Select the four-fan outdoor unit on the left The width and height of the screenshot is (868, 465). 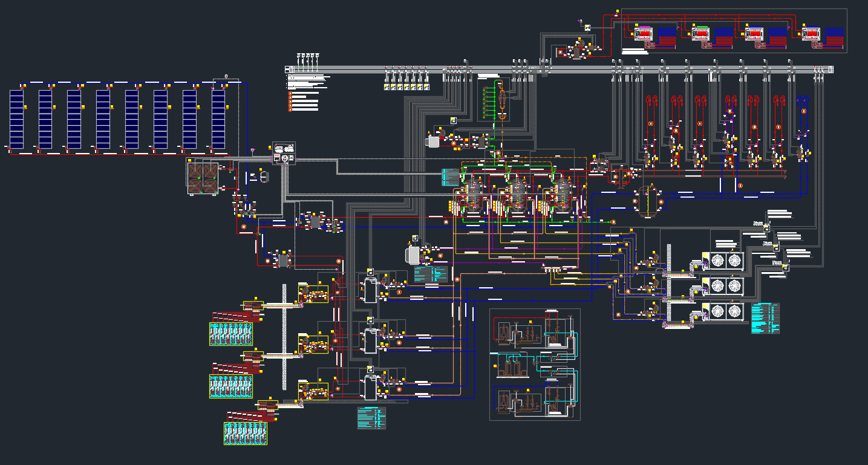pos(203,177)
